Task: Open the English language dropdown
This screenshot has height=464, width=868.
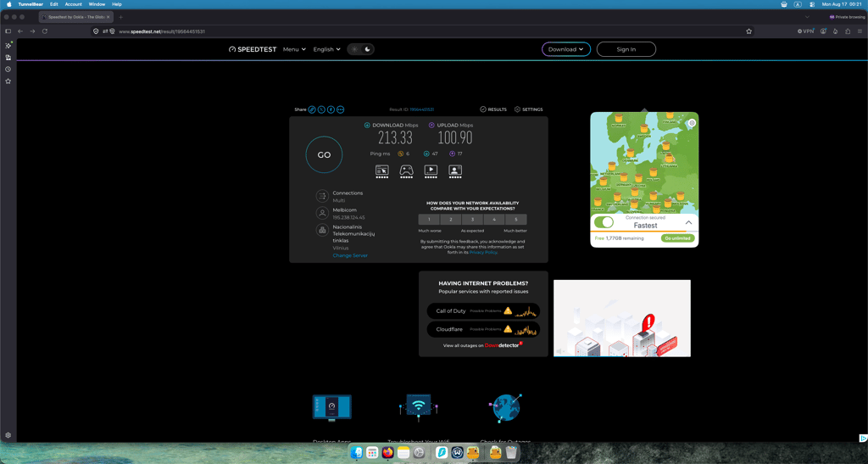Action: tap(326, 49)
